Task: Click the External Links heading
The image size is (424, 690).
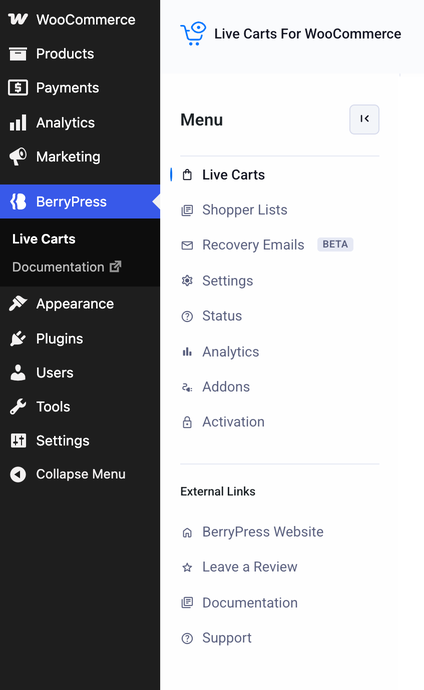Action: click(218, 491)
